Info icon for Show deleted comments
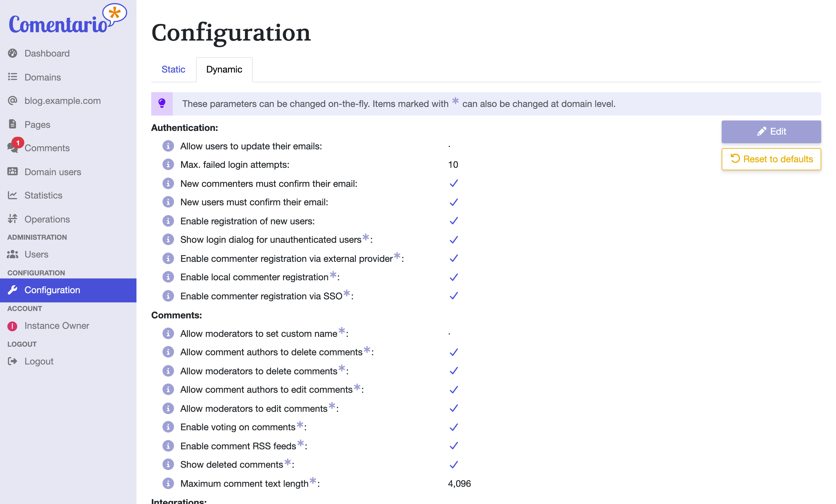The image size is (836, 504). tap(168, 464)
